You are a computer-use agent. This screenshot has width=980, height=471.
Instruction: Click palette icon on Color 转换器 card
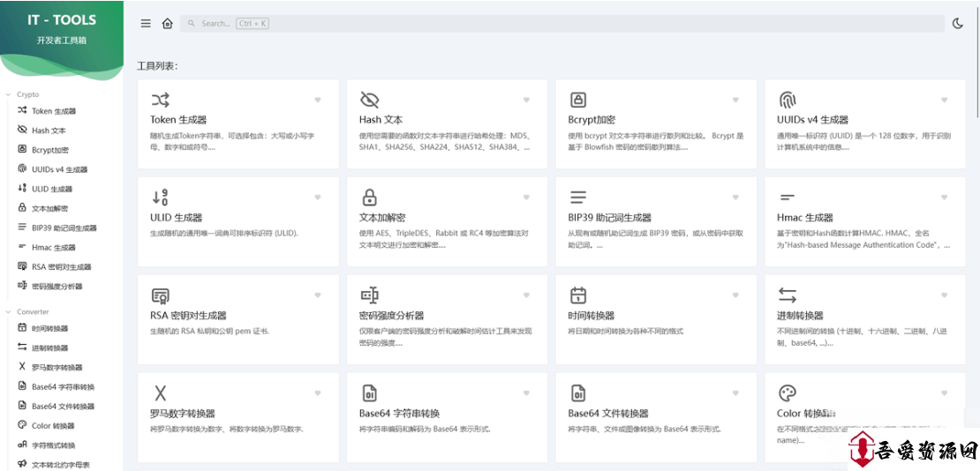pos(787,392)
